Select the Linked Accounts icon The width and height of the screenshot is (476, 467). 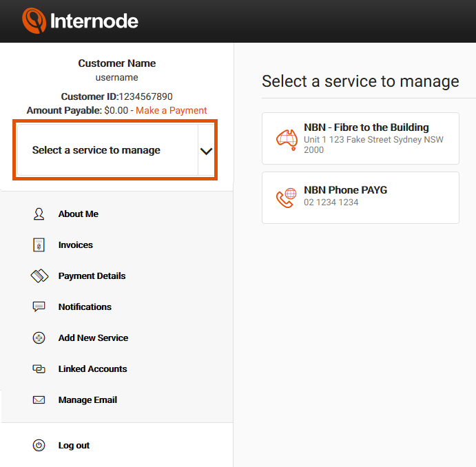[39, 369]
